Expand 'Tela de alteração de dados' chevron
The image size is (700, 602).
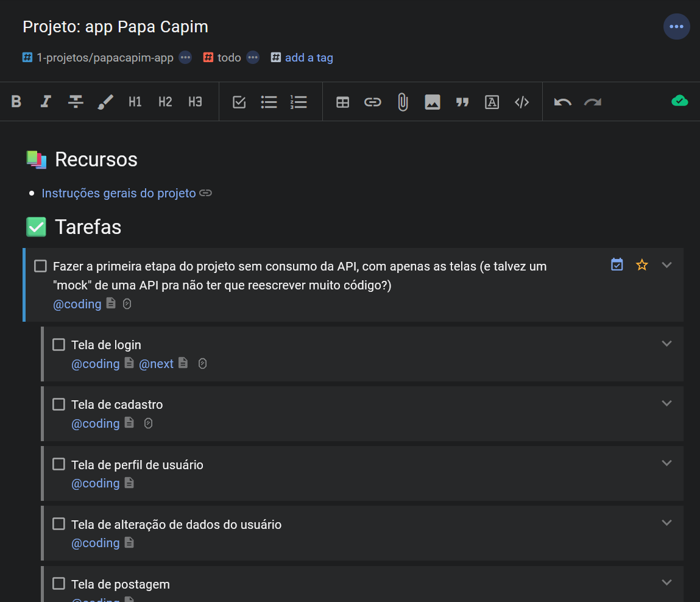point(666,523)
